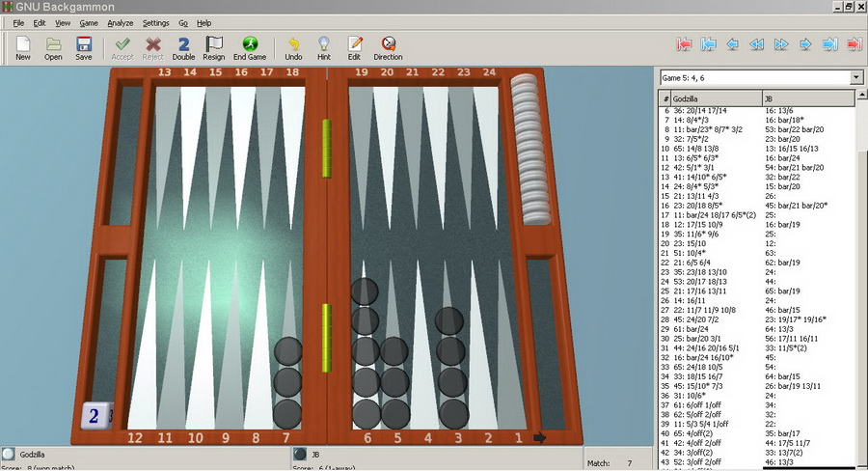This screenshot has height=471, width=868.
Task: Select JB move 23: 19/17* 19/16*
Action: 795,319
